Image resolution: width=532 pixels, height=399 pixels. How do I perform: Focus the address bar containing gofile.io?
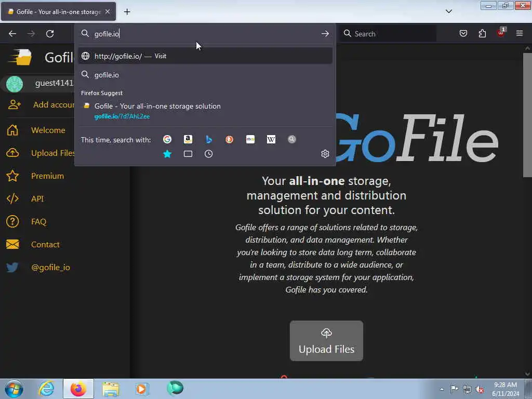pos(205,34)
